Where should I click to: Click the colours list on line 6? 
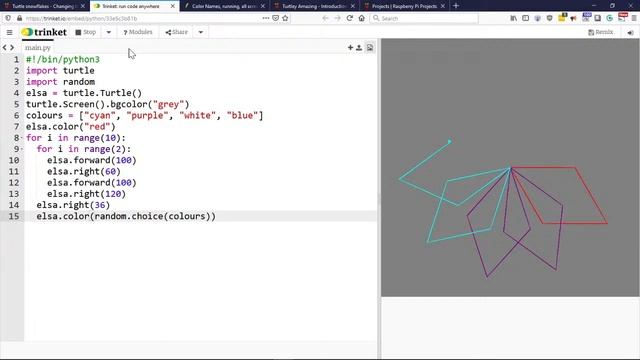coord(144,116)
